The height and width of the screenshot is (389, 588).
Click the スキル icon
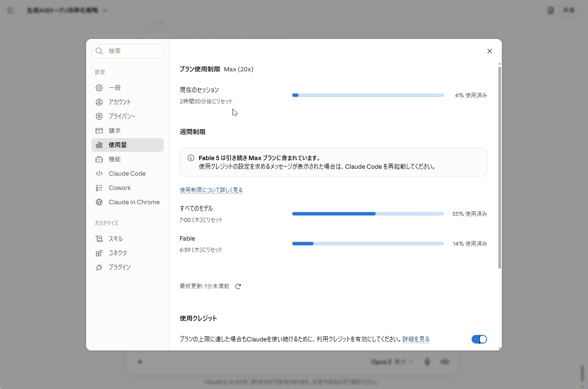(x=99, y=239)
